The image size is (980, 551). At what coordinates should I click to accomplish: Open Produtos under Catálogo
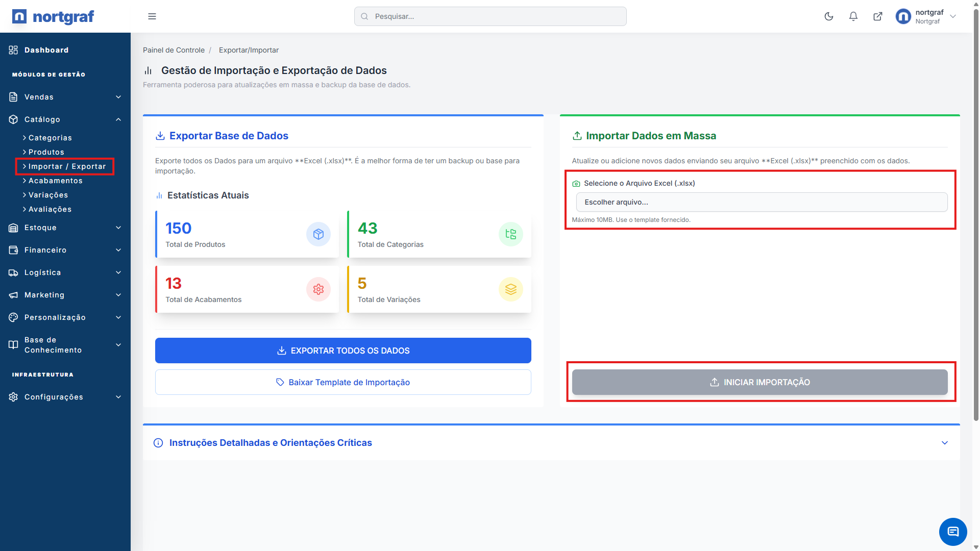[x=46, y=152]
